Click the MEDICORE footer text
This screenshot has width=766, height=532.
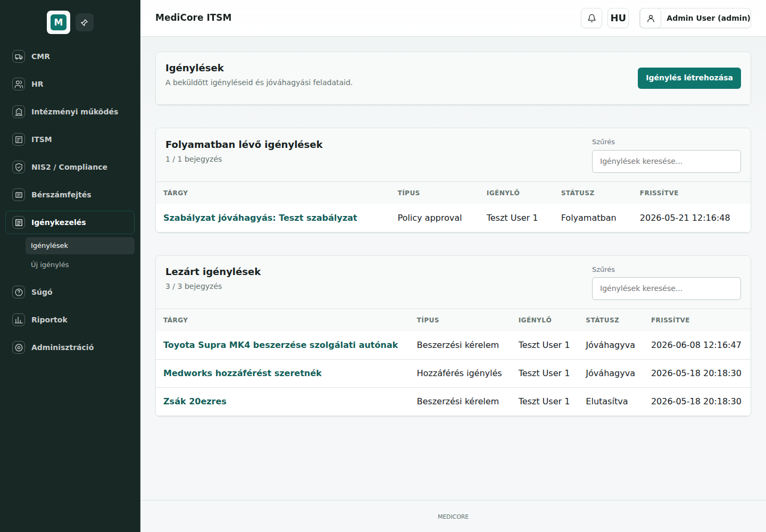tap(453, 517)
